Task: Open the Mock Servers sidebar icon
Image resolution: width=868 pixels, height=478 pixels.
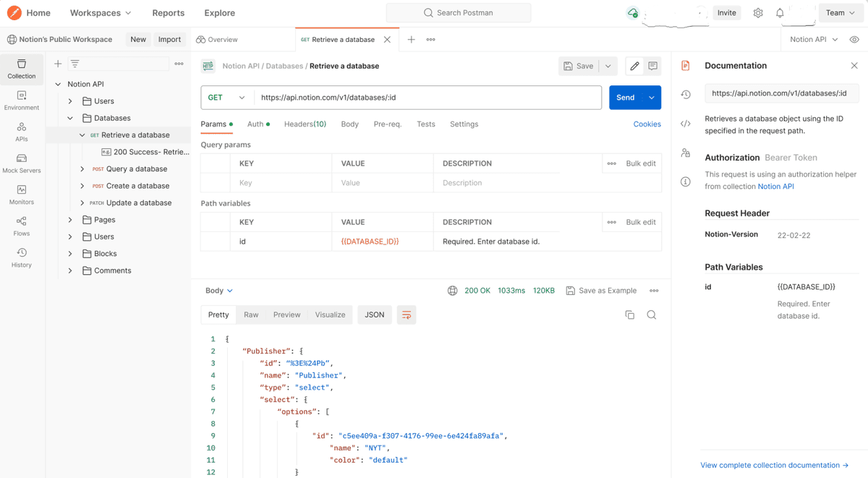Action: 22,163
